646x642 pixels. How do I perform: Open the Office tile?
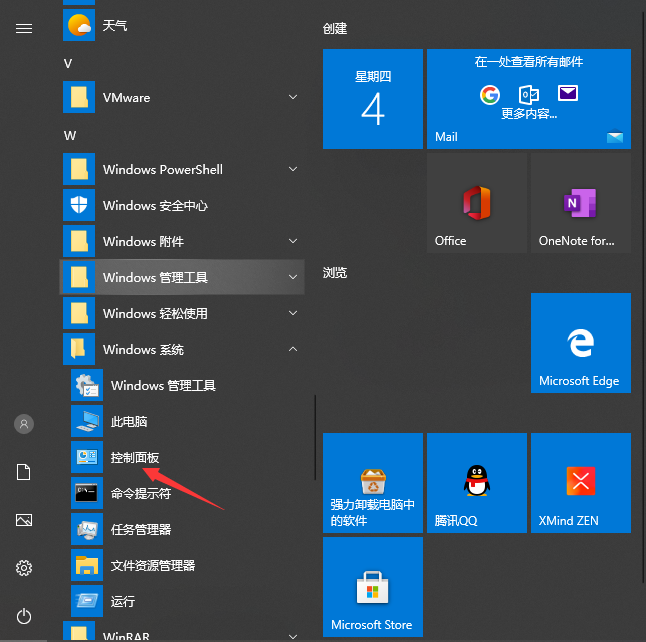click(x=476, y=203)
